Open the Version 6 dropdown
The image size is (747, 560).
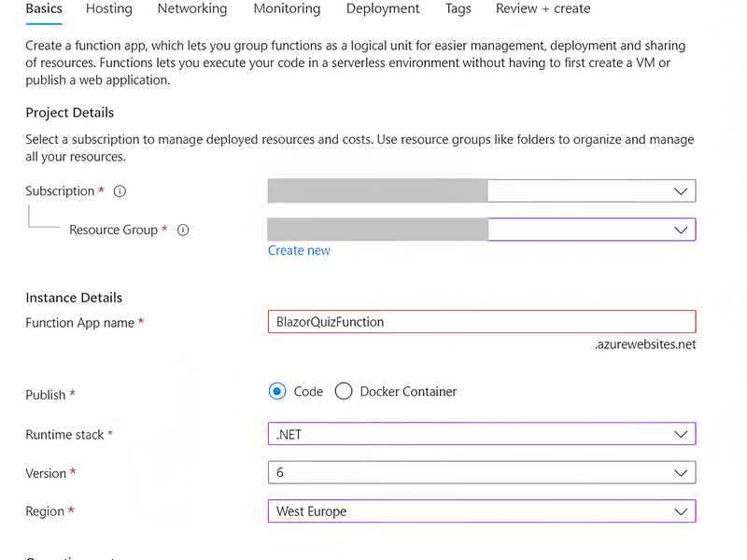tap(482, 472)
